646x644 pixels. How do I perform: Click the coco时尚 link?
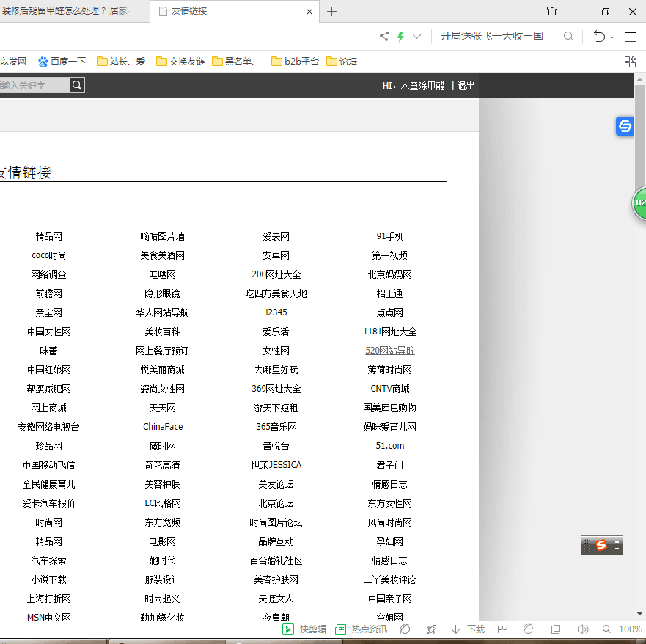coord(48,255)
